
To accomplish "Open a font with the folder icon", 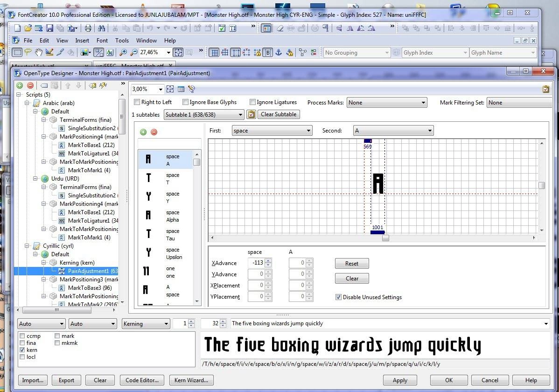I will (28, 28).
